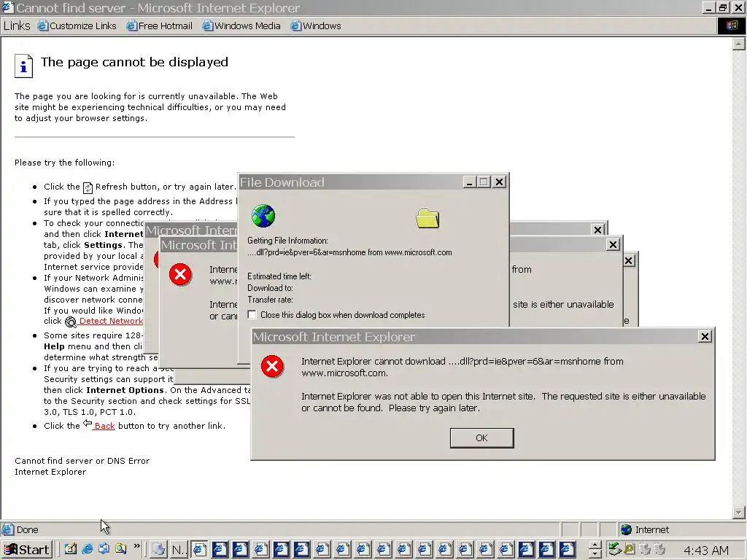Screen dimensions: 747x560
Task: Open the Customize Links favorite in Links bar
Action: [x=77, y=26]
